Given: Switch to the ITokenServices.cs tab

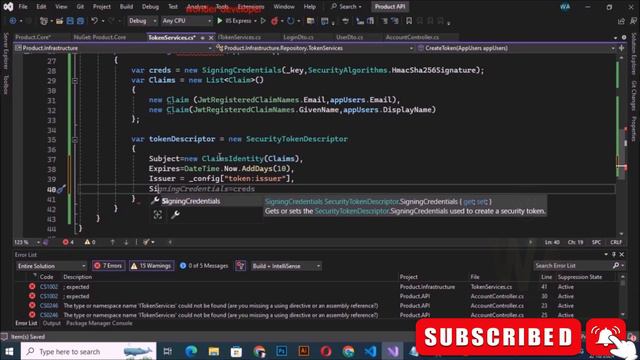Looking at the screenshot, I should coord(239,37).
